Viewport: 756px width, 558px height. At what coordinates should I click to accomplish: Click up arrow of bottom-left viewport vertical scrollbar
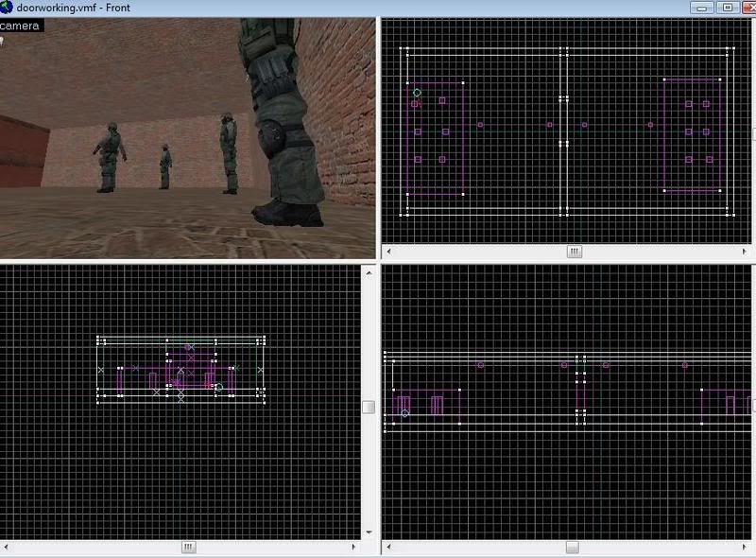369,272
